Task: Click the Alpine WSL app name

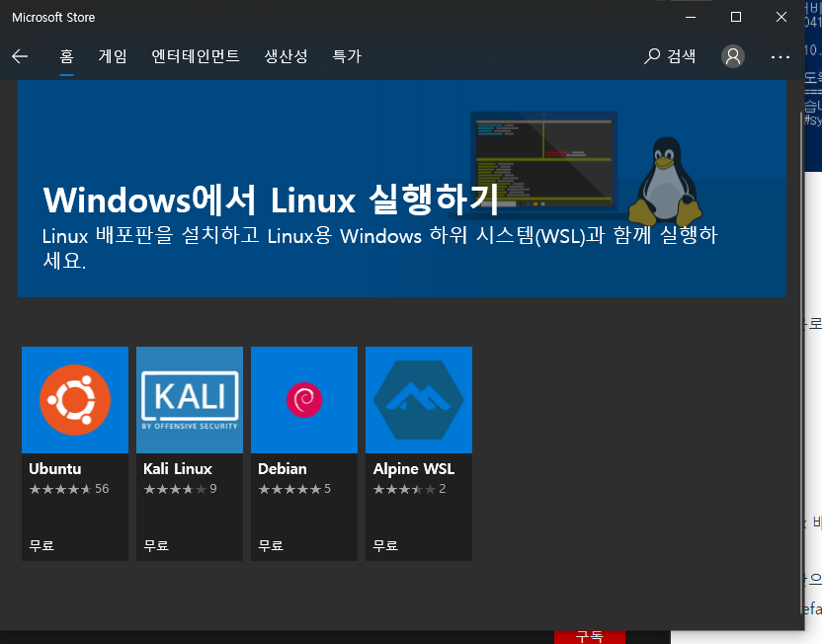Action: click(x=414, y=469)
